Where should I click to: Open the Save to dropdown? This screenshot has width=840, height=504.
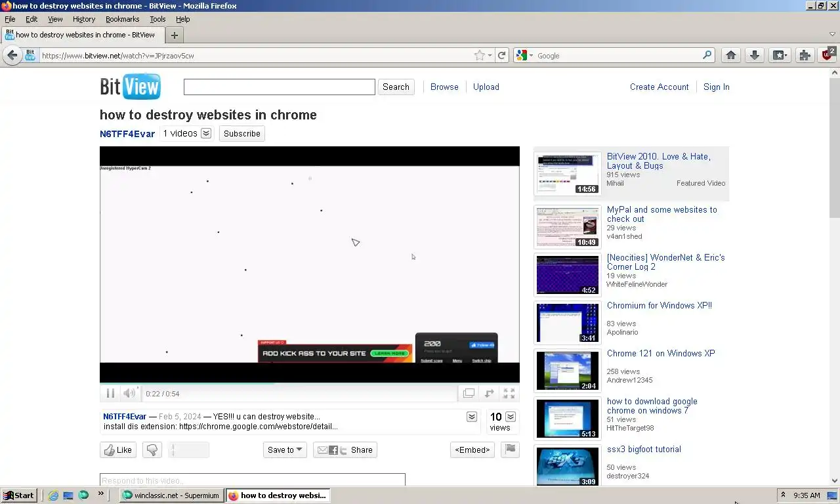coord(285,450)
